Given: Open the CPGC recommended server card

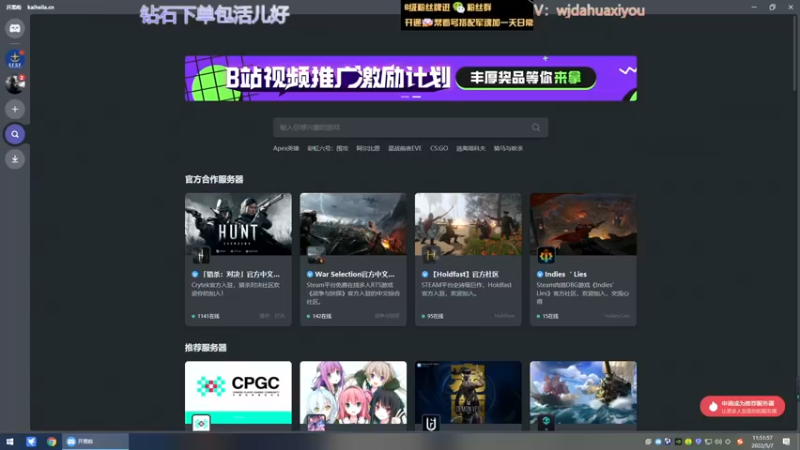Looking at the screenshot, I should (238, 395).
